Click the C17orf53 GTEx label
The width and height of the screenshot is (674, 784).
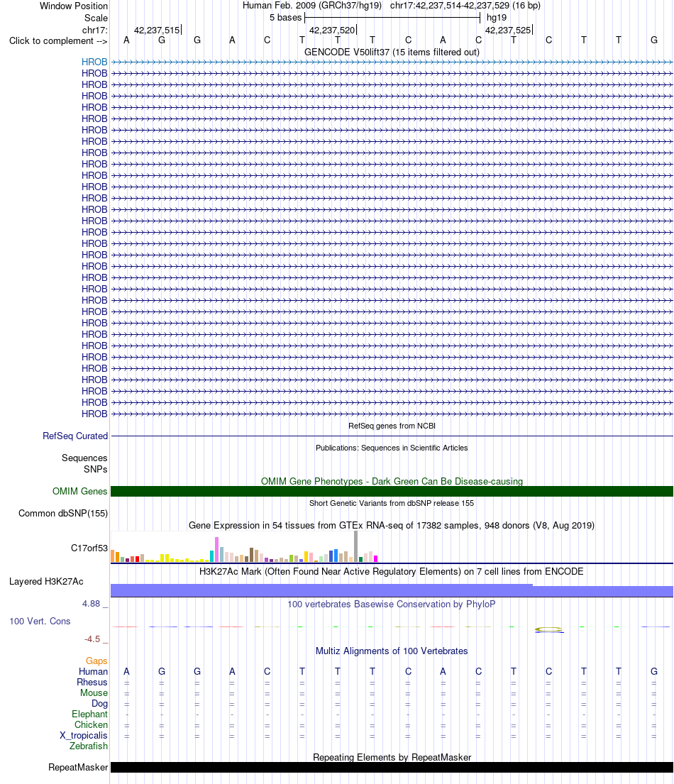click(89, 548)
